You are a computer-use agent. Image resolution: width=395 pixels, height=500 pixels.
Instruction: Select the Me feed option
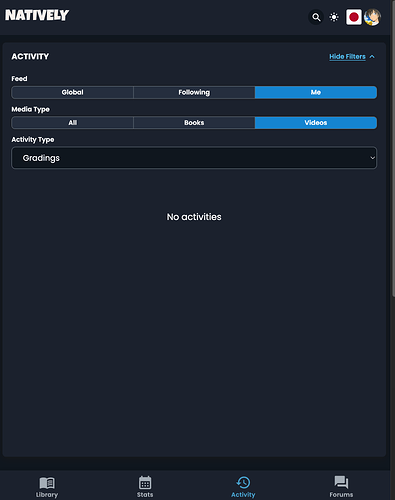(316, 92)
